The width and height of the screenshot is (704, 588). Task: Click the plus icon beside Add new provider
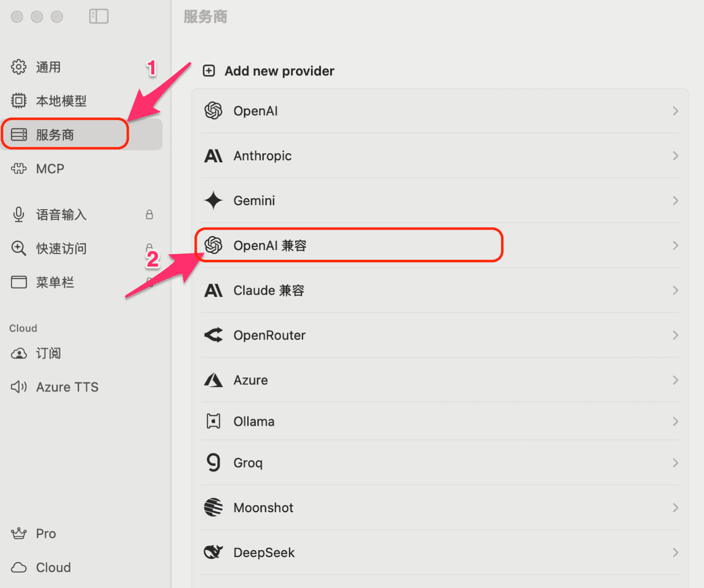tap(209, 71)
